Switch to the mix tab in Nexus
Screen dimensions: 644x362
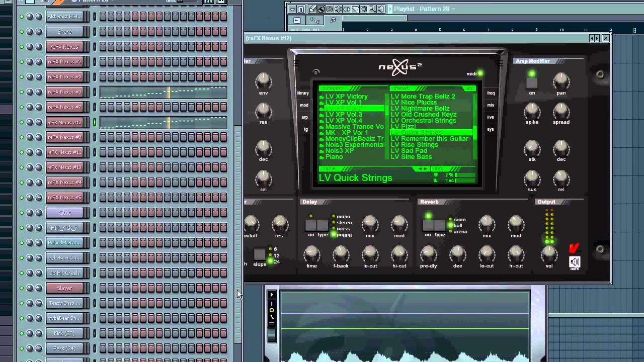click(491, 105)
